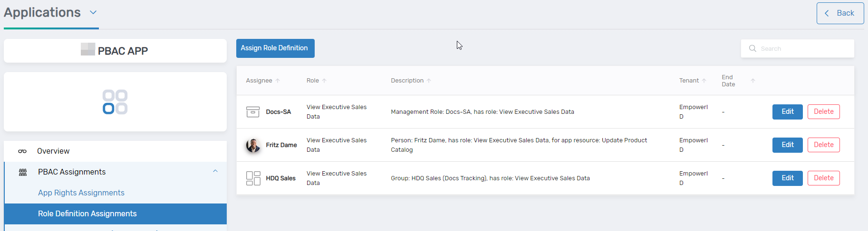
Task: Click HDQ Sales row role View Executive Sales Data
Action: pos(337,178)
